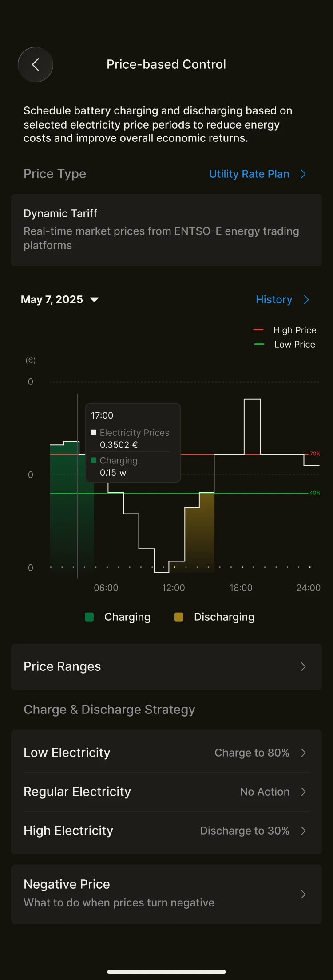Tap the yellow Discharging legend square
Screen dimensions: 333x980
pos(179,617)
